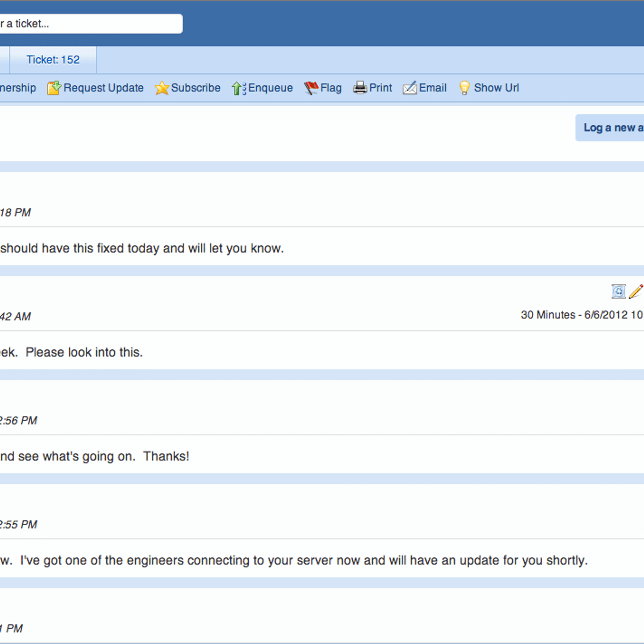Viewport: 644px width, 644px height.
Task: Click the Print label
Action: (380, 88)
